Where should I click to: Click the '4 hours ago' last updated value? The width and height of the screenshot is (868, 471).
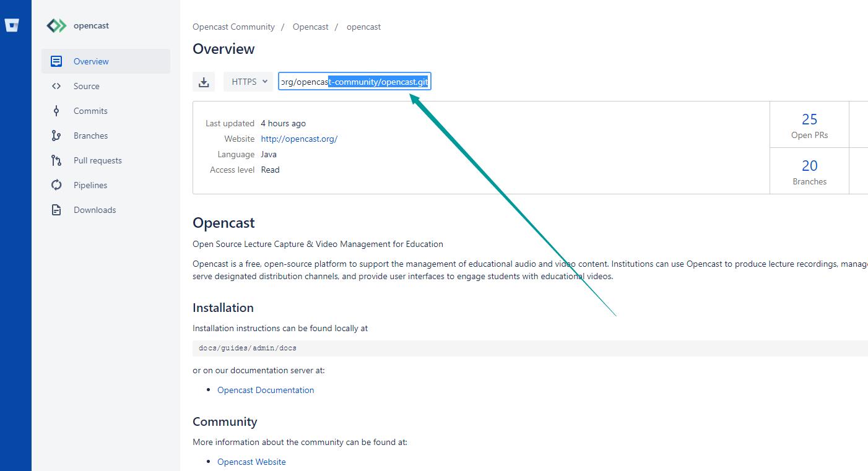click(x=283, y=123)
